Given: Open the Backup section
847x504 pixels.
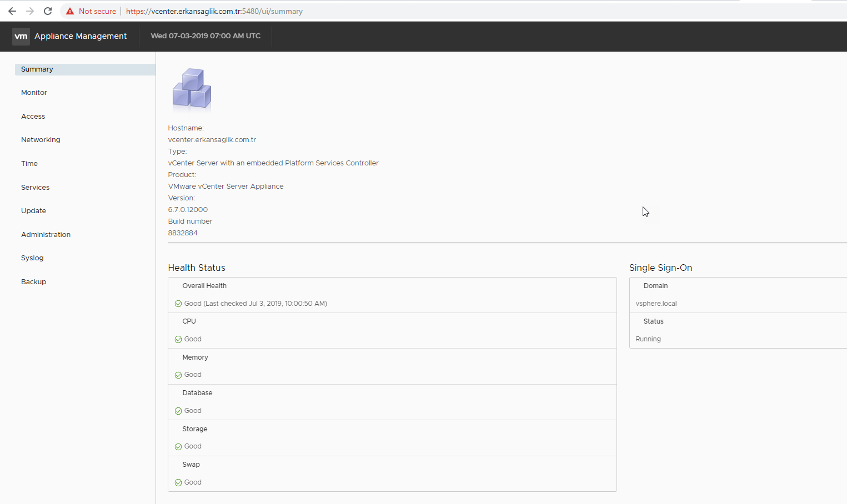Looking at the screenshot, I should 33,282.
